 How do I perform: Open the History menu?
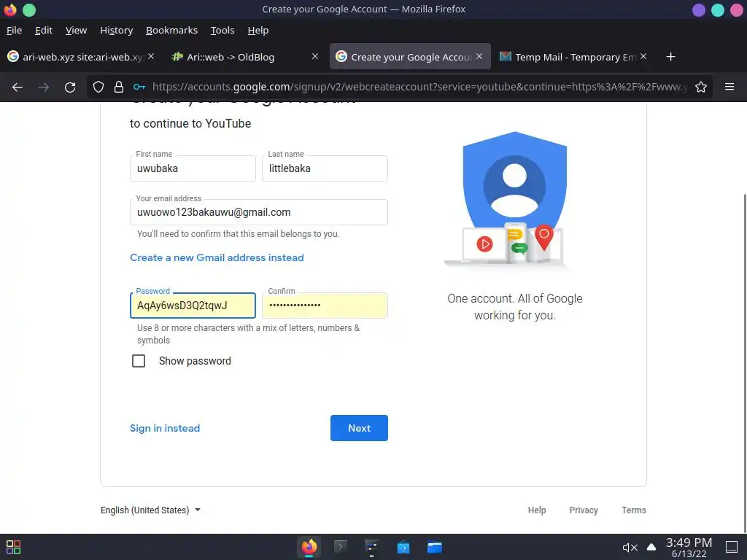pyautogui.click(x=116, y=30)
